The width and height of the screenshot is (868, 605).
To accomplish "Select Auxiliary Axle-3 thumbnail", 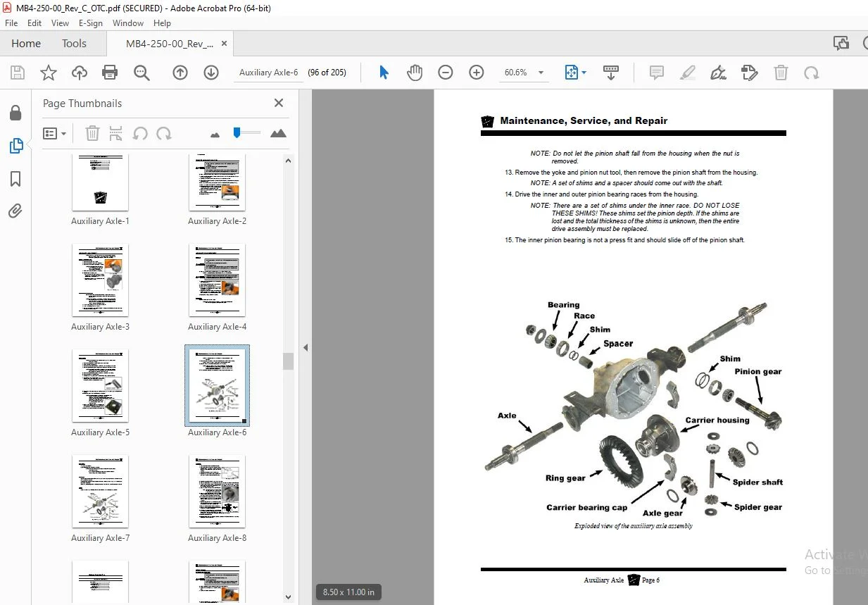I will tap(100, 280).
